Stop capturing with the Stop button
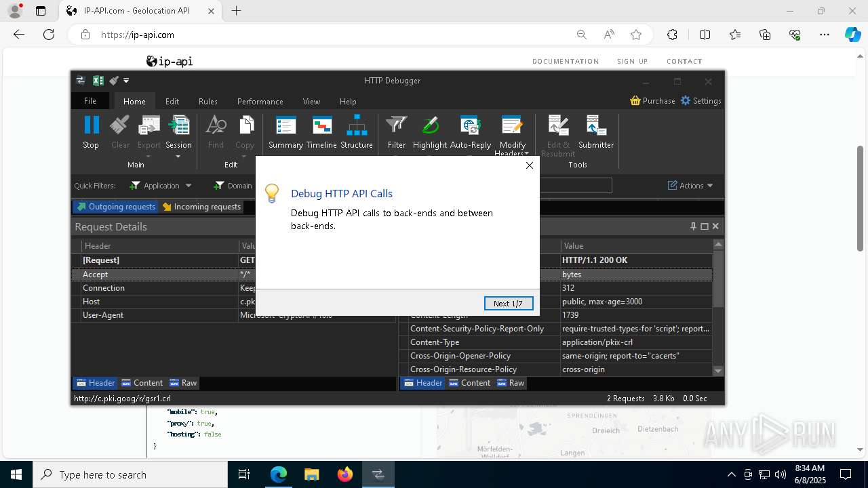 tap(91, 132)
